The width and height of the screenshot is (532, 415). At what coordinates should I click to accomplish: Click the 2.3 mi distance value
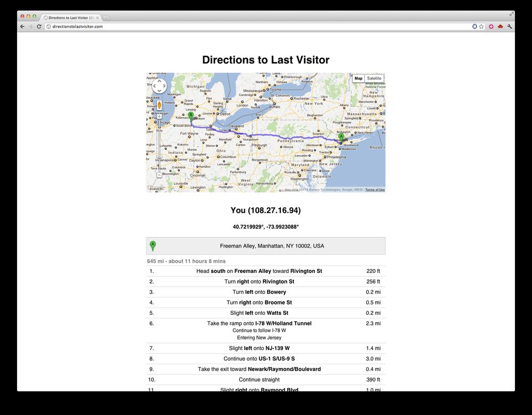pyautogui.click(x=373, y=323)
